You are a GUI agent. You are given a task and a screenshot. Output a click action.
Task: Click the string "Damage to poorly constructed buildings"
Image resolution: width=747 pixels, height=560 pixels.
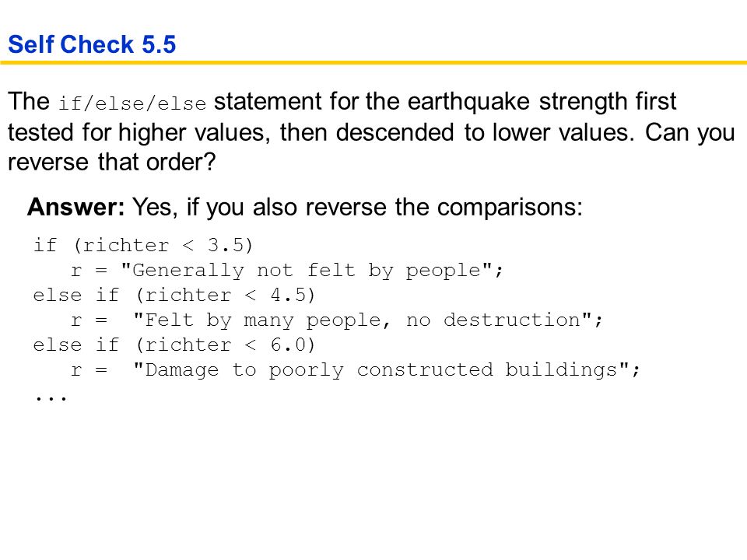pyautogui.click(x=381, y=369)
